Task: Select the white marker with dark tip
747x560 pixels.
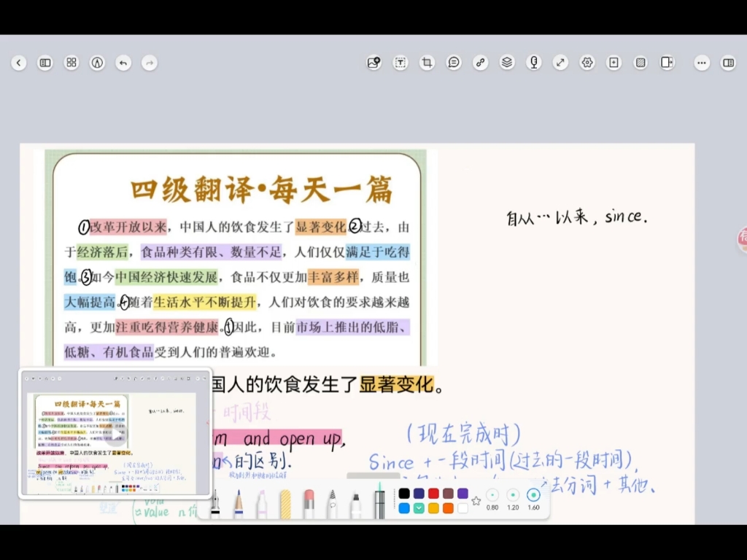Action: (x=356, y=506)
